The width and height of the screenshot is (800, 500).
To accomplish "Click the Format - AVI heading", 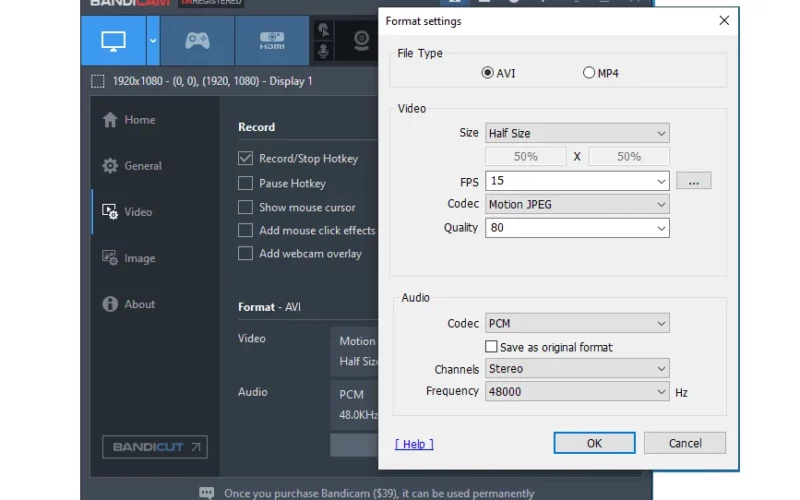I will (x=269, y=307).
